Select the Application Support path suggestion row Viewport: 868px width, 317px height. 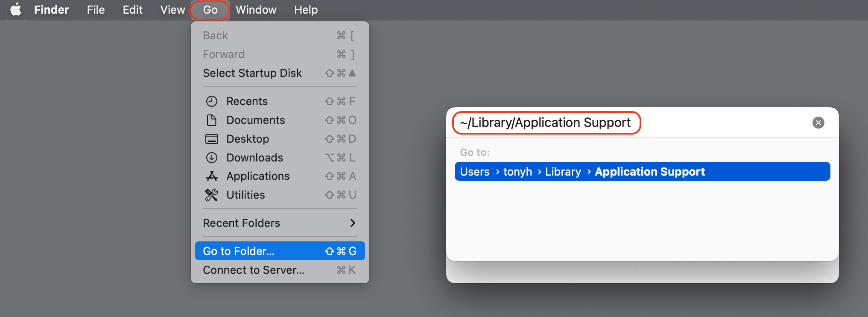point(642,171)
